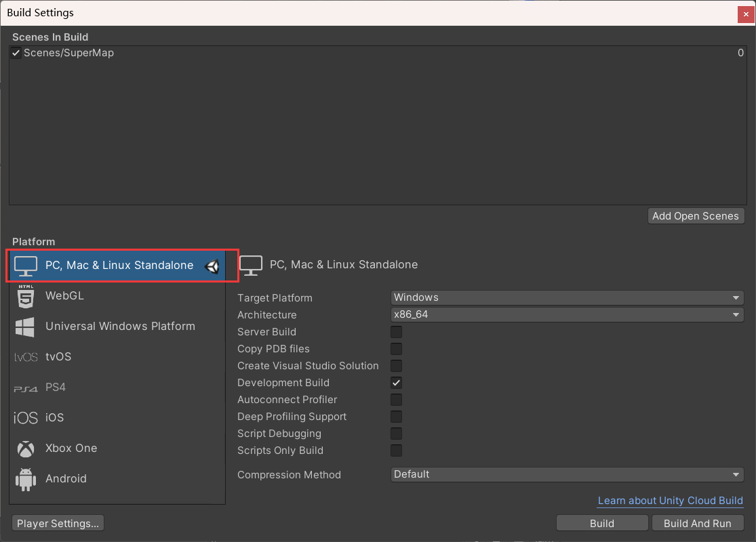This screenshot has height=542, width=756.
Task: Tick the Copy PDB files checkbox
Action: (x=397, y=349)
